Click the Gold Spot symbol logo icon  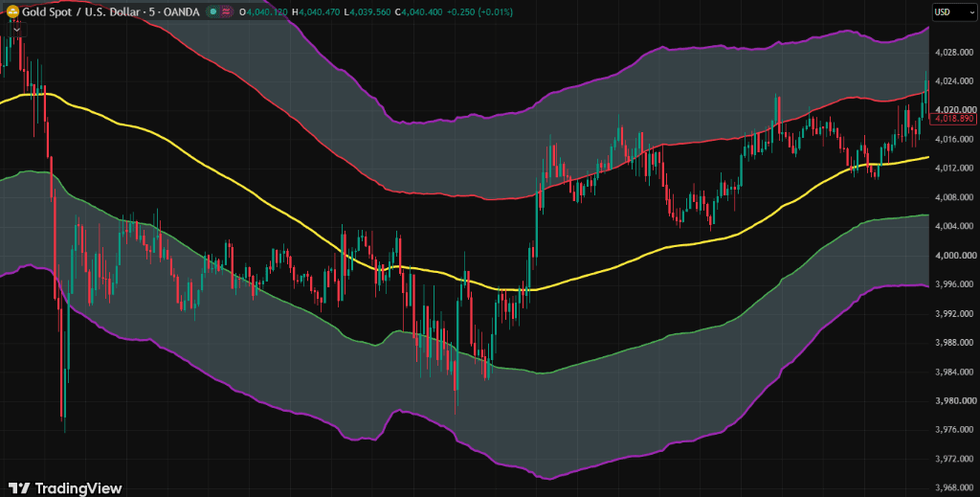point(11,11)
